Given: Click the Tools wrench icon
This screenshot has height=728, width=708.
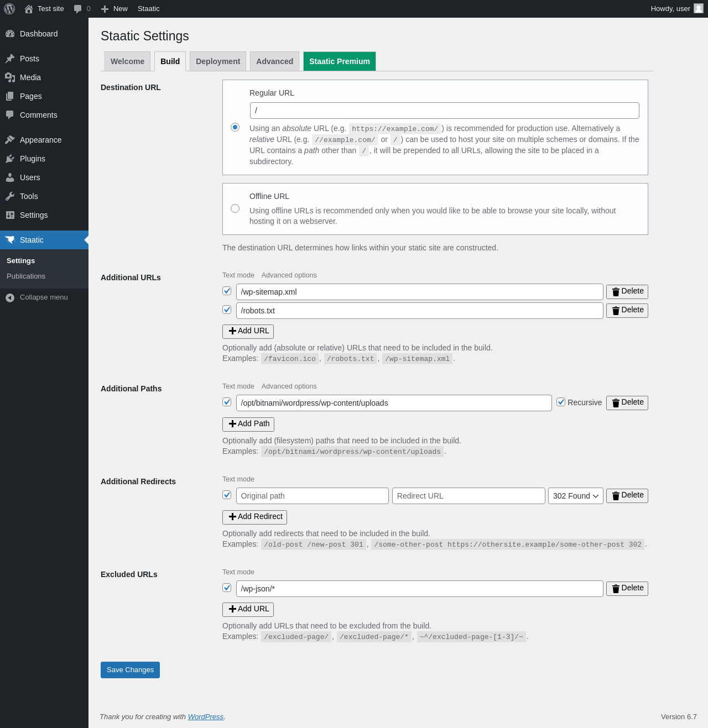Looking at the screenshot, I should tap(10, 196).
